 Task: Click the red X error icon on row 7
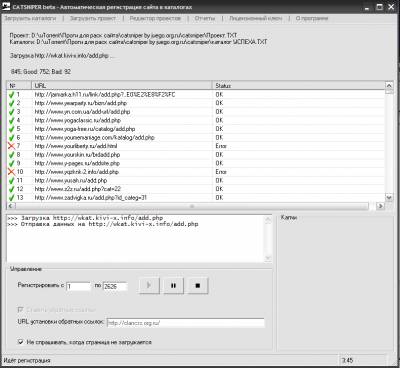coord(12,146)
